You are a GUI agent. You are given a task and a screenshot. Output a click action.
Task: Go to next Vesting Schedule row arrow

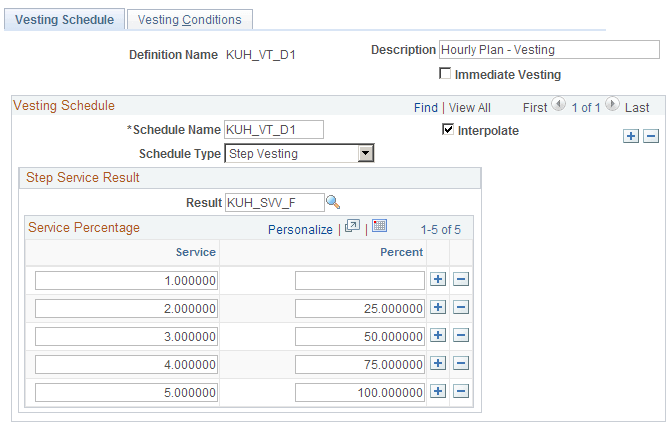pos(612,104)
